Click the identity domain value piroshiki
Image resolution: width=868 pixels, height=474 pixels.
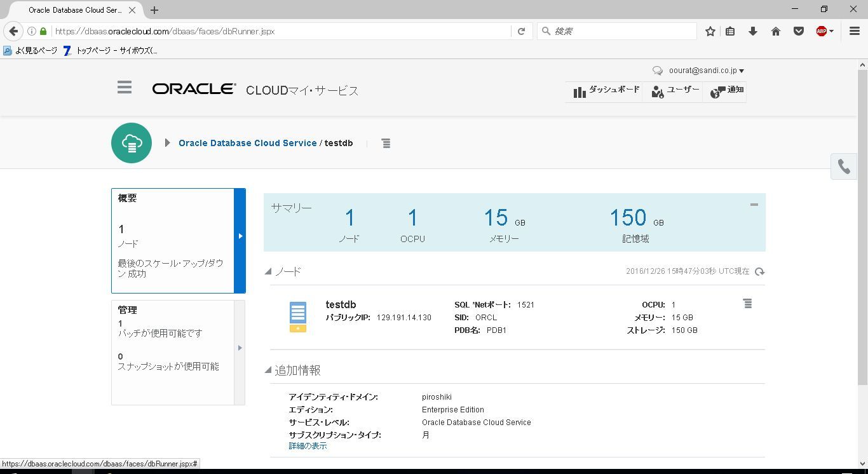click(x=437, y=397)
